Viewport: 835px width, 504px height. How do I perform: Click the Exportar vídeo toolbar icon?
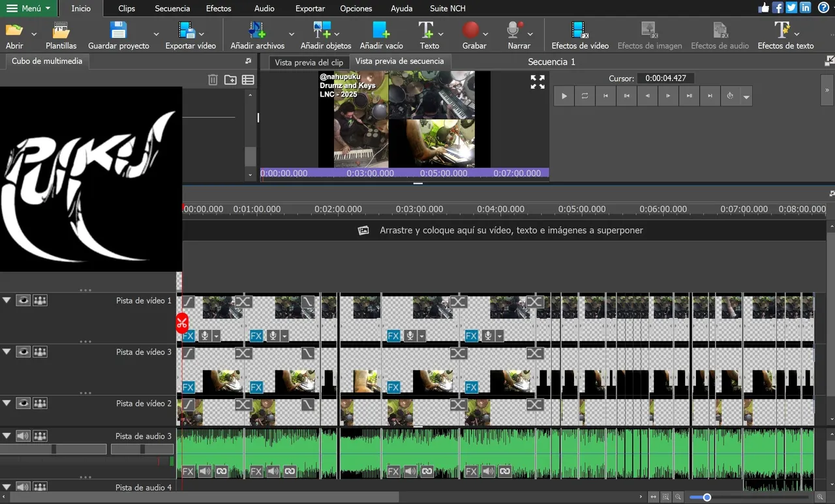[187, 30]
